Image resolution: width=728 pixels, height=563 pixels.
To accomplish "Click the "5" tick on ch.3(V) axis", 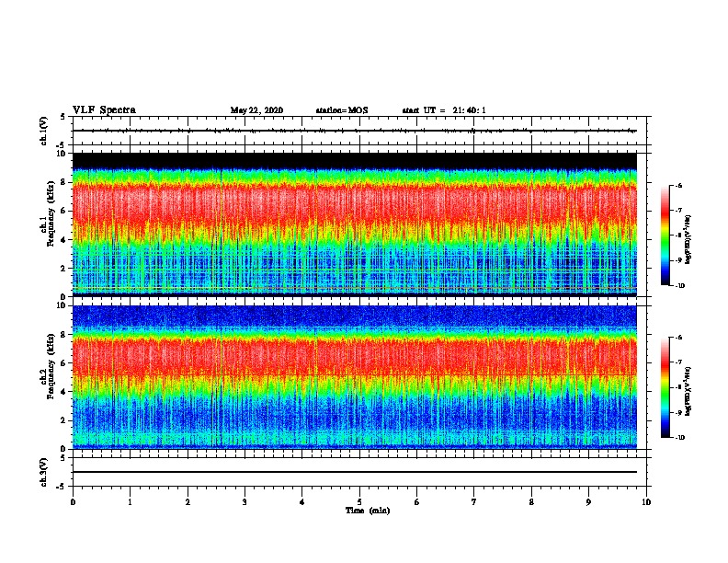I will point(63,458).
